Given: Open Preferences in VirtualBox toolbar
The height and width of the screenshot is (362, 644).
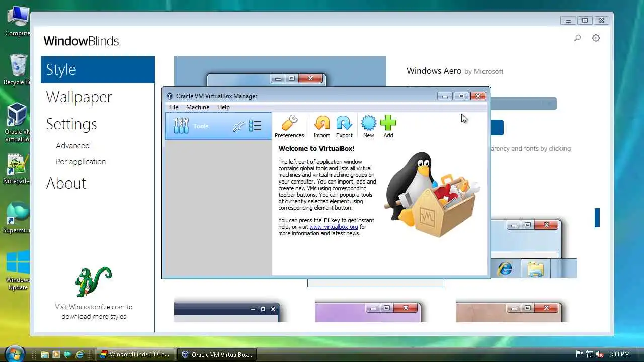Looking at the screenshot, I should tap(289, 126).
